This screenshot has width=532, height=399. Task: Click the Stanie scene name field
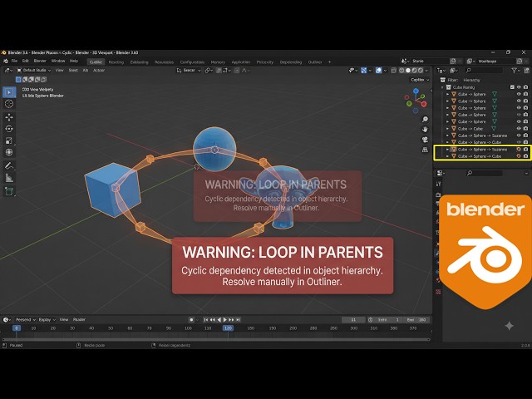pyautogui.click(x=430, y=61)
